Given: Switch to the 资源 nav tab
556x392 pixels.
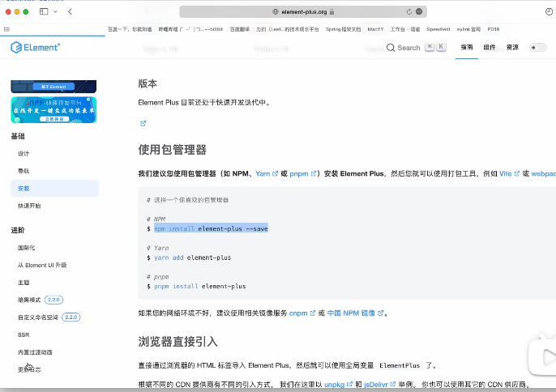Looking at the screenshot, I should (x=512, y=47).
